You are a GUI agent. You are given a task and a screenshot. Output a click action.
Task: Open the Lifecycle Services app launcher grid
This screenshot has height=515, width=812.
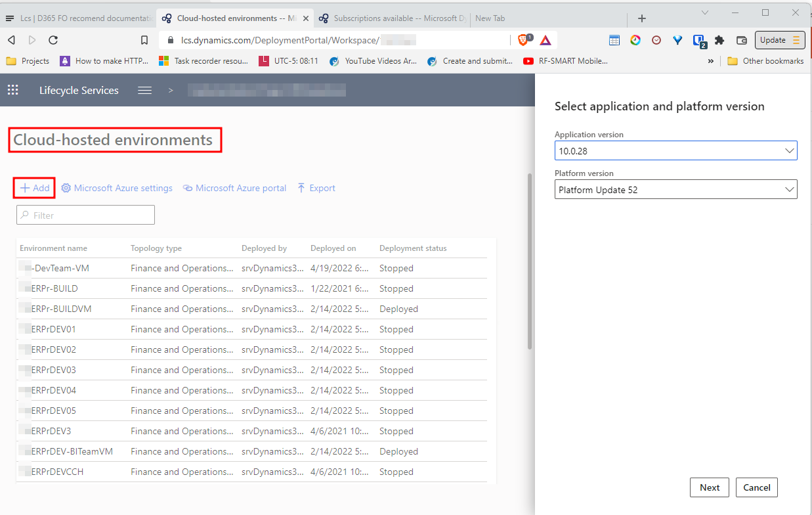pos(12,91)
